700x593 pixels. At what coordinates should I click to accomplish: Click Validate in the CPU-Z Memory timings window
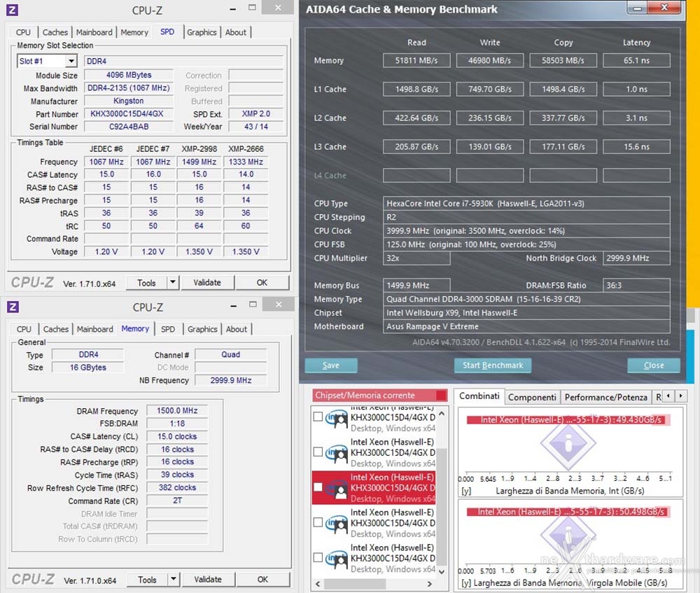(208, 580)
